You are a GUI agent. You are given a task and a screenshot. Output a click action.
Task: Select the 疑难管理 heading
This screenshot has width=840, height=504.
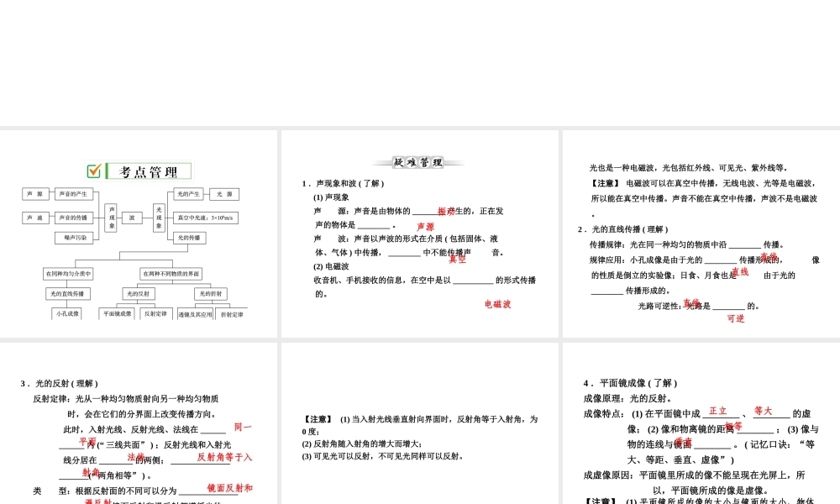click(x=418, y=162)
